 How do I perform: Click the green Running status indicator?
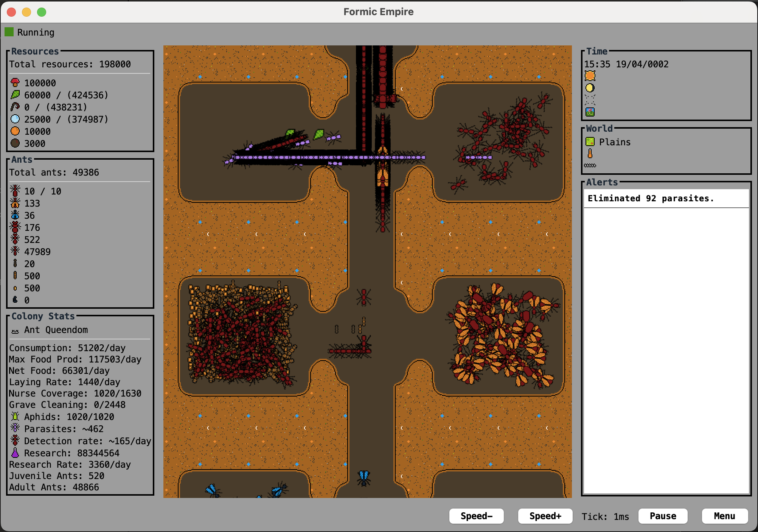tap(9, 32)
